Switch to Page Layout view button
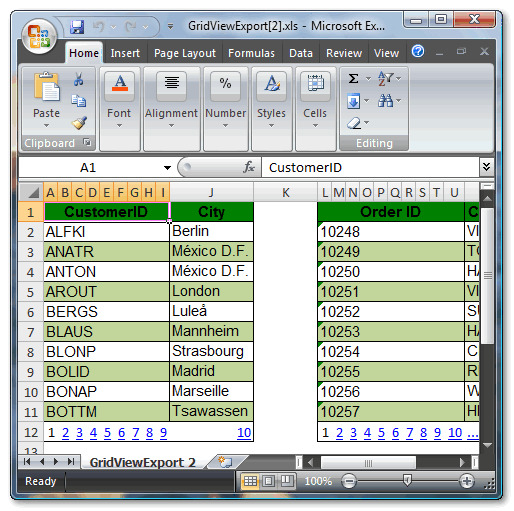Viewport: 514px width, 511px height. click(269, 481)
